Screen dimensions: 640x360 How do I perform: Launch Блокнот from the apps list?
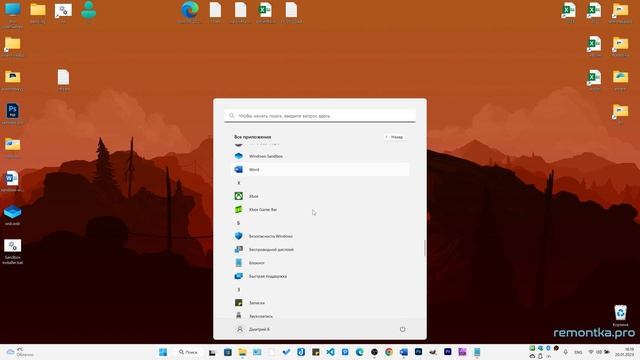320,263
